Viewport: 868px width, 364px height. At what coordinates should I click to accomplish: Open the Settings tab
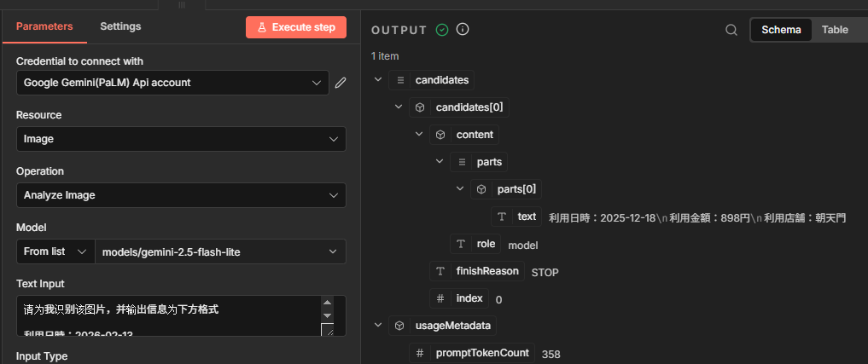click(120, 26)
